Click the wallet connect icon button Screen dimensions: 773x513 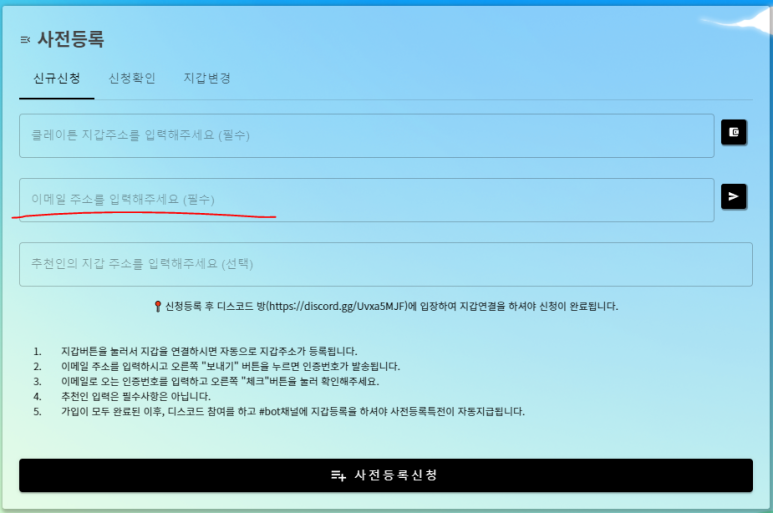coord(734,132)
